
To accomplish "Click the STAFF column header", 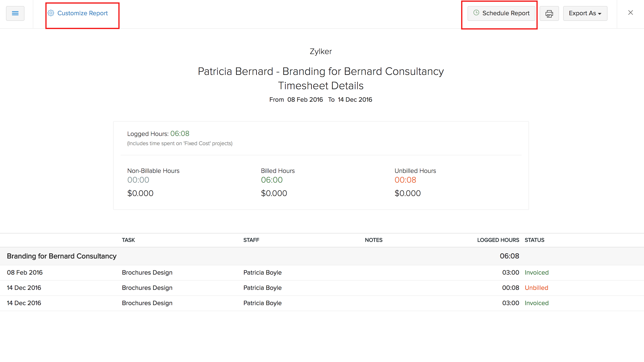I will pyautogui.click(x=251, y=240).
